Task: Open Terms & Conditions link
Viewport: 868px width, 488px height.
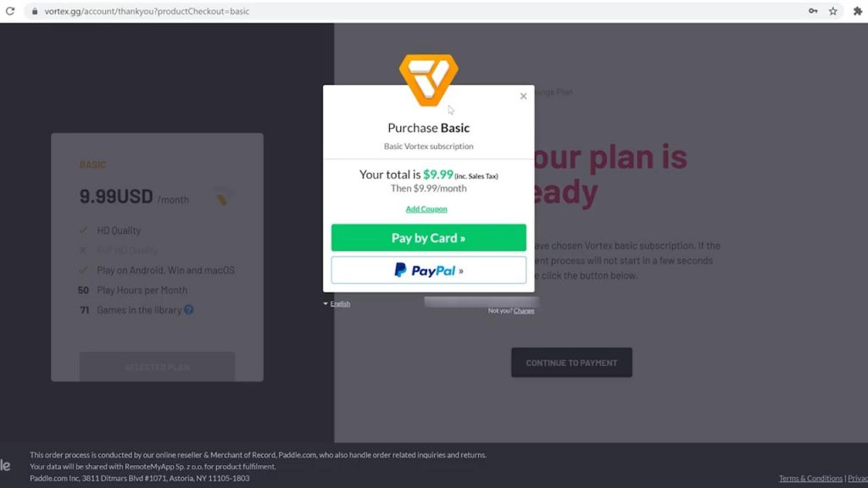Action: click(x=810, y=478)
